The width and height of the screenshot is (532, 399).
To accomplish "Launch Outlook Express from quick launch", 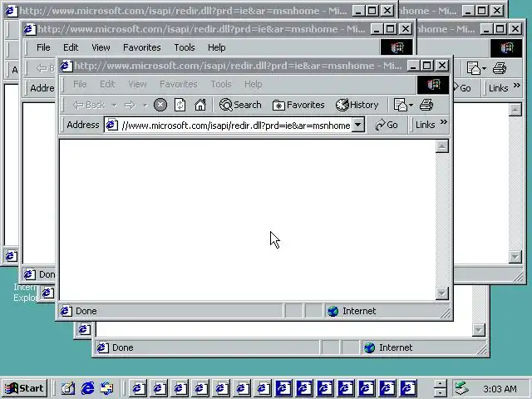I will tap(107, 388).
